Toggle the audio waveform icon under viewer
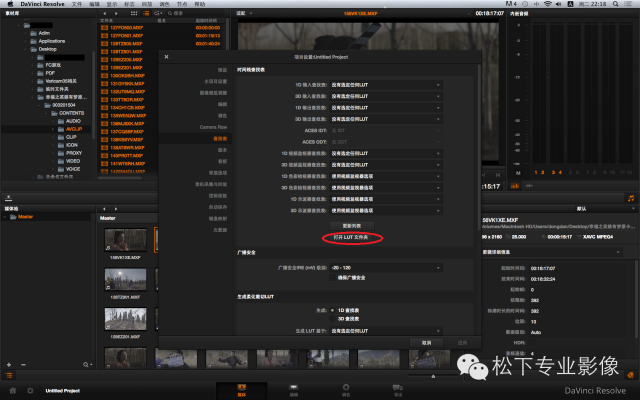Viewport: 640px width, 400px height. coord(529,186)
